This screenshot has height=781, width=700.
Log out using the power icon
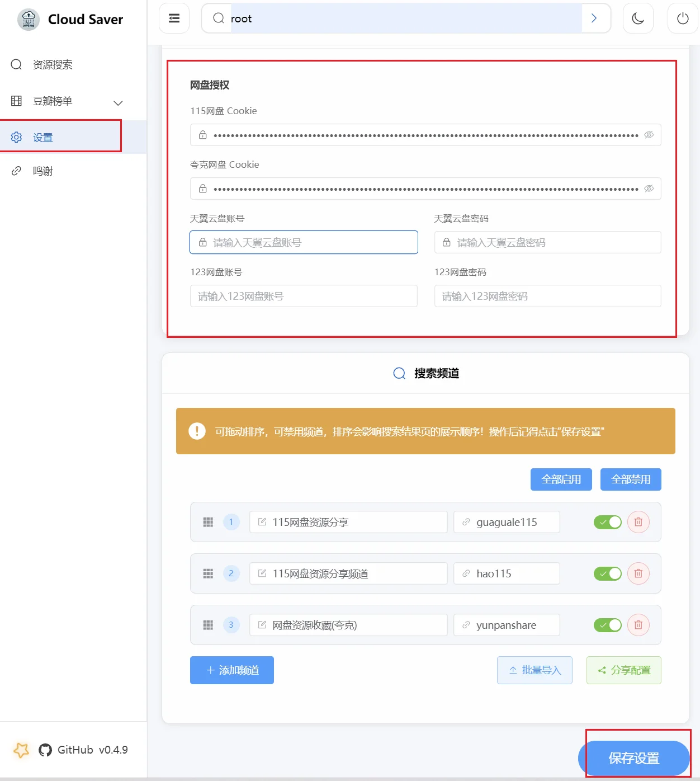683,18
